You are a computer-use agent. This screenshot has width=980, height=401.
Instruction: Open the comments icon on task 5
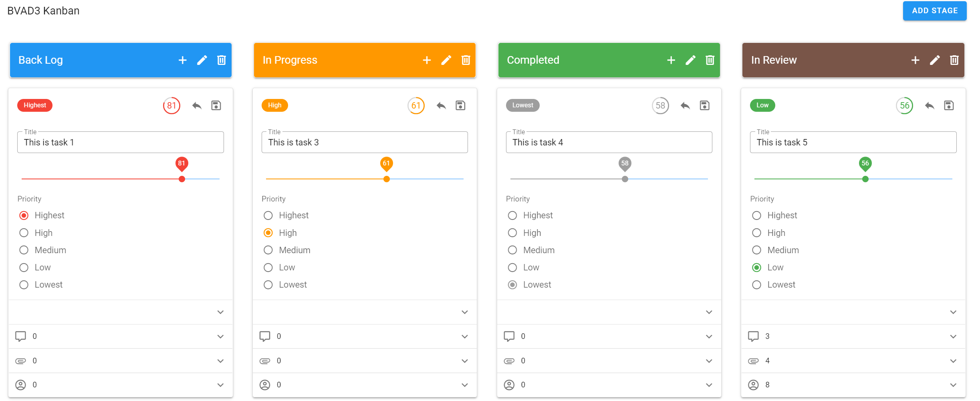pyautogui.click(x=753, y=336)
